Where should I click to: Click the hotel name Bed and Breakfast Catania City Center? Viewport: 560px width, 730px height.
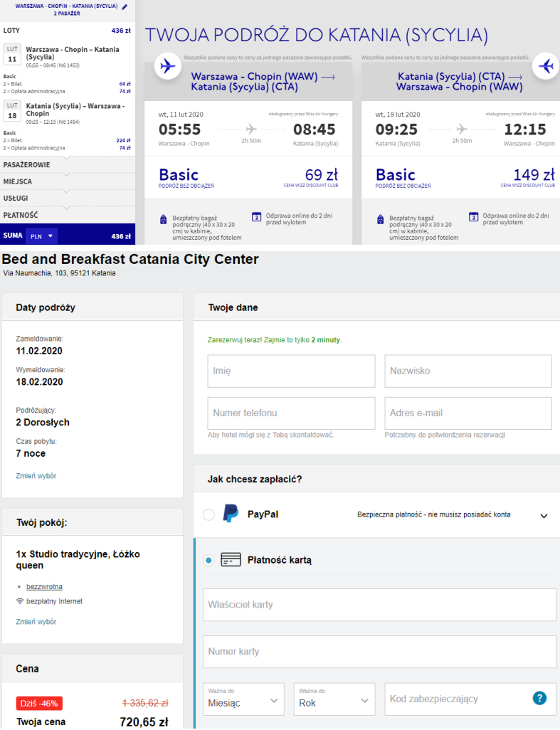[130, 259]
